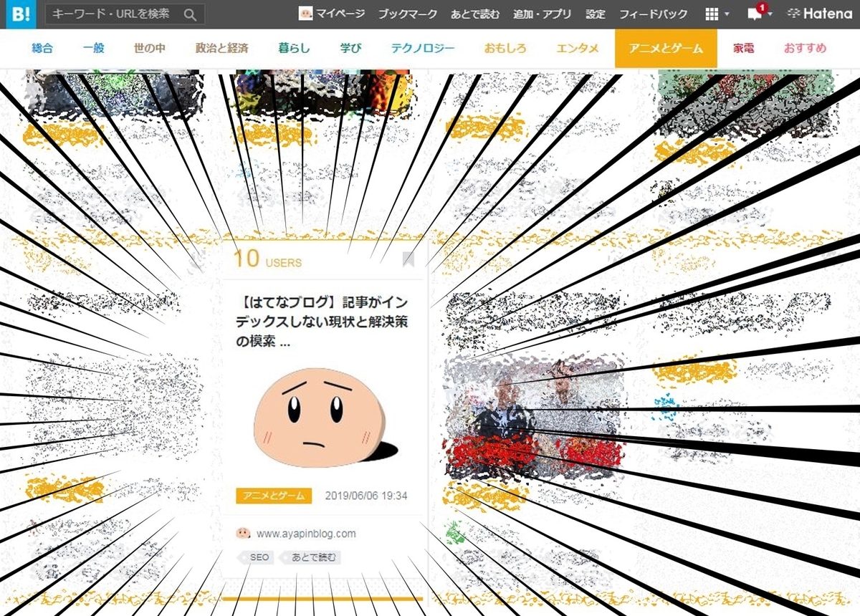Click the Hatena Bookmark B! logo
Image resolution: width=860 pixels, height=616 pixels.
coord(21,14)
